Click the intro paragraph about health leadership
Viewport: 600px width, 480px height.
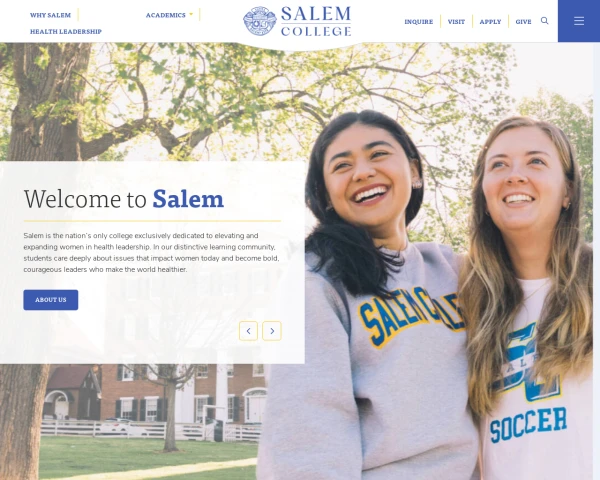(x=152, y=253)
